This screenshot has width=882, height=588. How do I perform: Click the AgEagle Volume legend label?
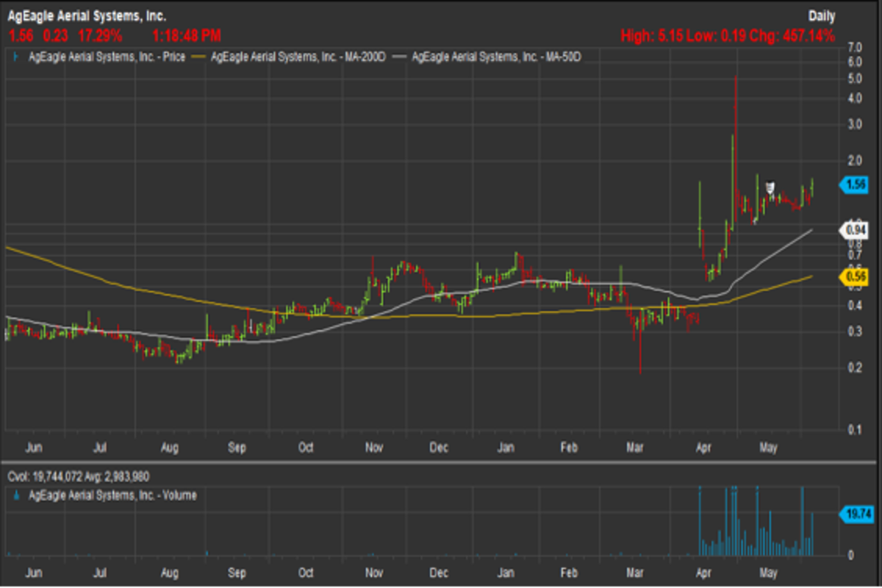112,496
